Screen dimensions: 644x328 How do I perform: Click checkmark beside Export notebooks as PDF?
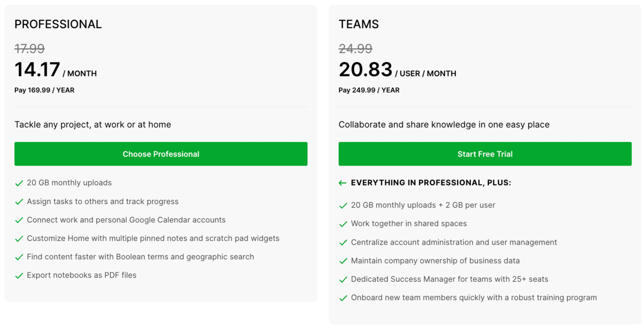pyautogui.click(x=19, y=275)
